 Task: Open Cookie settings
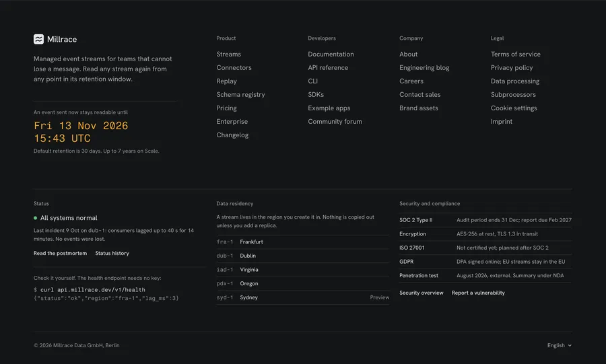514,108
